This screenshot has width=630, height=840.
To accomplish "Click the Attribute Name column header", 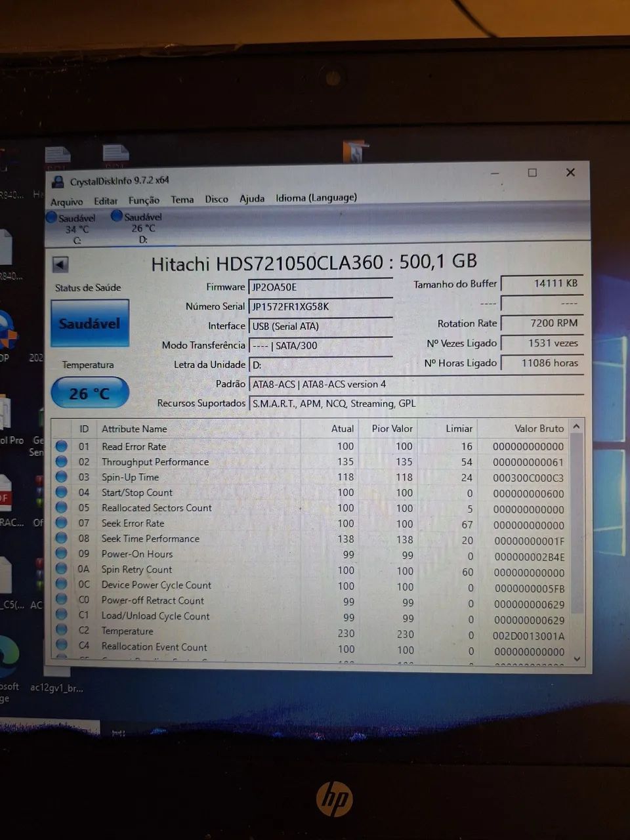I will [135, 429].
